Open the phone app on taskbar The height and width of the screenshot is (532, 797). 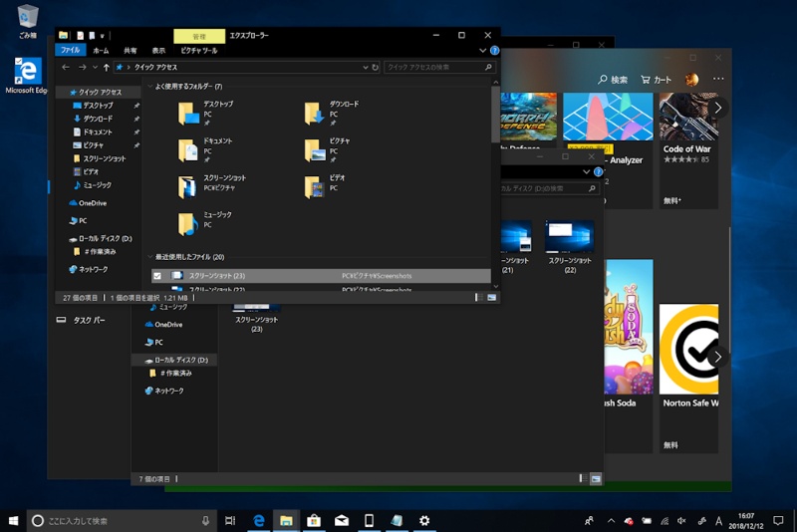369,520
